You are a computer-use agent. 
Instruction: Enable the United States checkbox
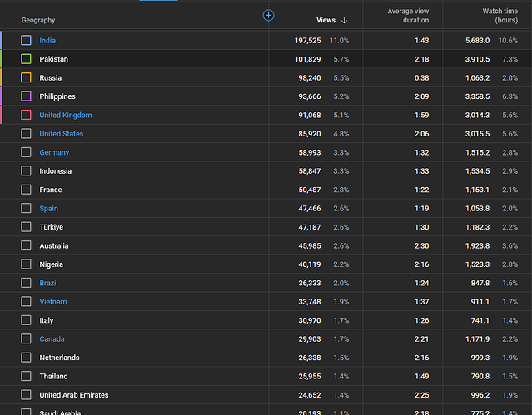pos(26,134)
